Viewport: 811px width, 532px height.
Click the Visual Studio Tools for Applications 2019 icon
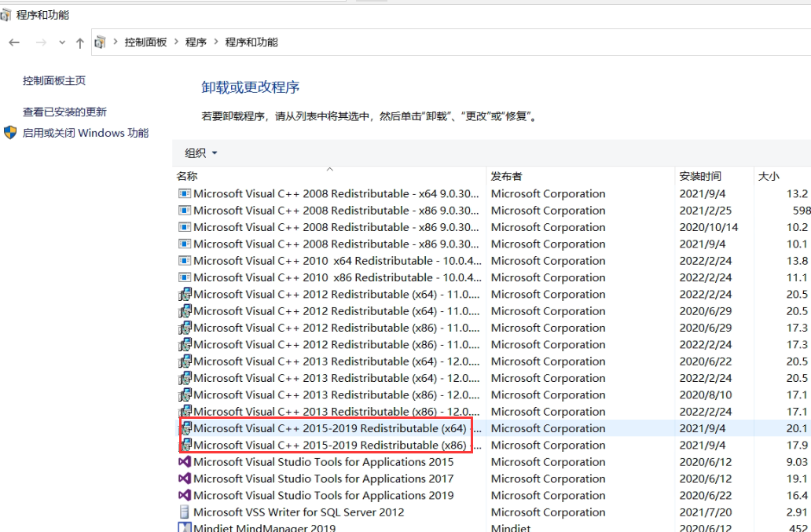pyautogui.click(x=185, y=496)
